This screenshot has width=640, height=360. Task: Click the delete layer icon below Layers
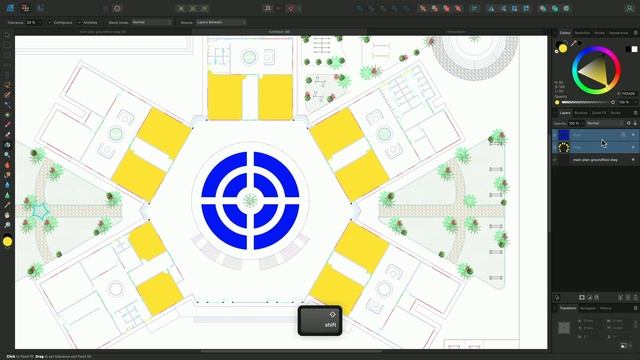(635, 298)
